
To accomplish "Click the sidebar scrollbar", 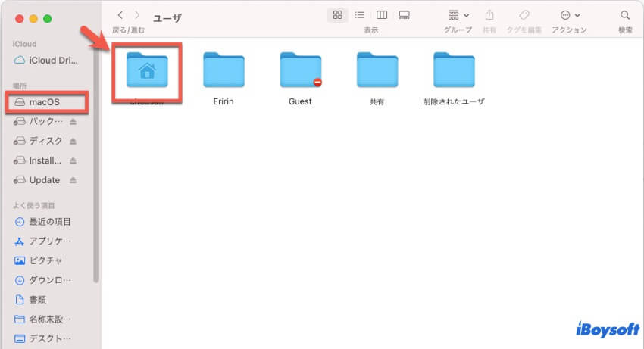I will tap(95, 164).
